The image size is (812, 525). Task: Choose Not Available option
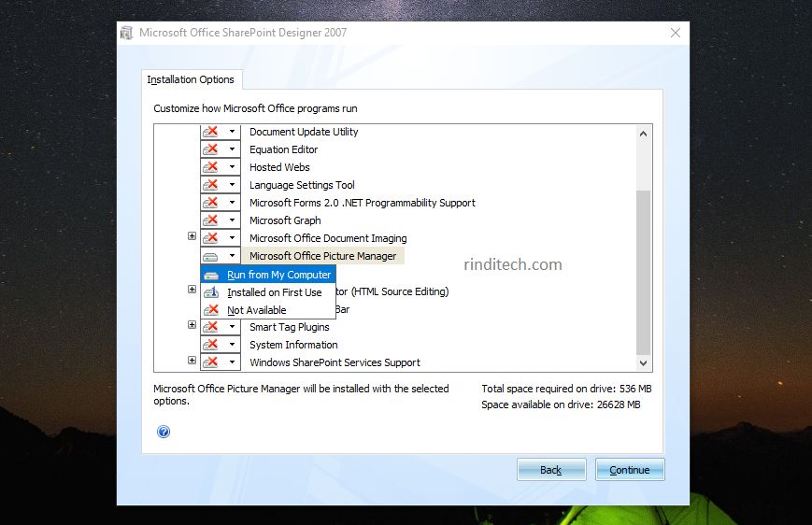pyautogui.click(x=268, y=310)
